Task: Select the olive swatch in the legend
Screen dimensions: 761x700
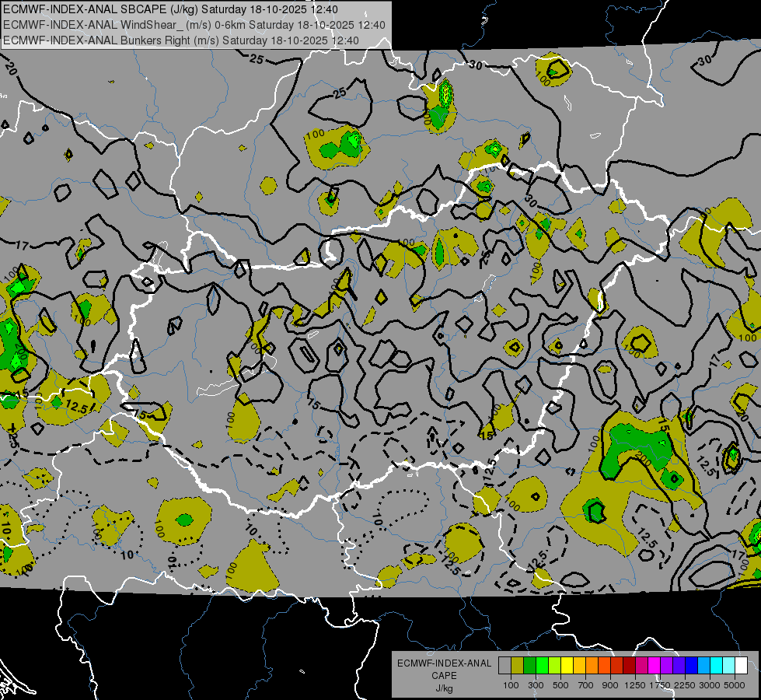Action: point(517,665)
